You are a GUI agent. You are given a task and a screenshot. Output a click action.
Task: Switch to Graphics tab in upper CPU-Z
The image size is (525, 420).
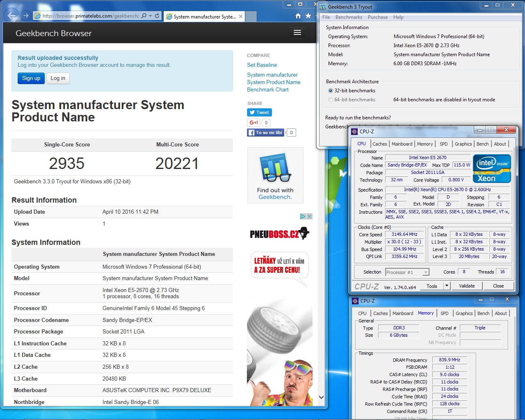pos(463,144)
